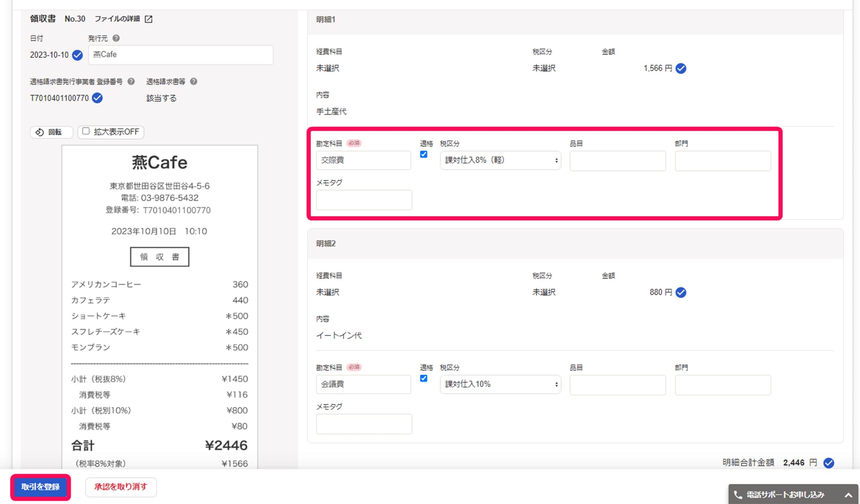The image size is (860, 504).
Task: Click help icon beside 適格請求書等
Action: click(193, 81)
